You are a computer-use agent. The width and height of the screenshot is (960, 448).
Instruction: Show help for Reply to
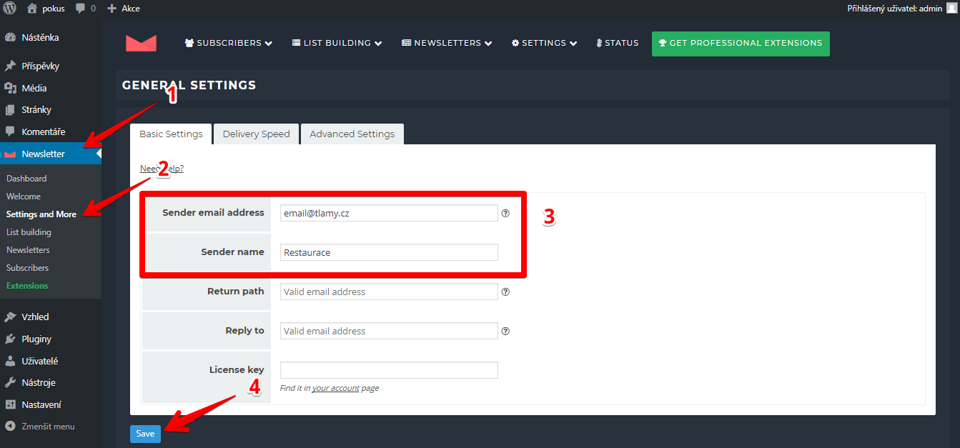point(506,331)
